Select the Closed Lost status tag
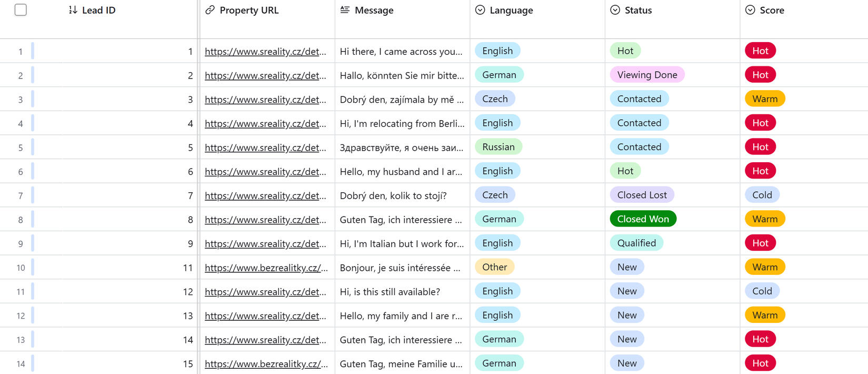The image size is (868, 374). coord(642,195)
